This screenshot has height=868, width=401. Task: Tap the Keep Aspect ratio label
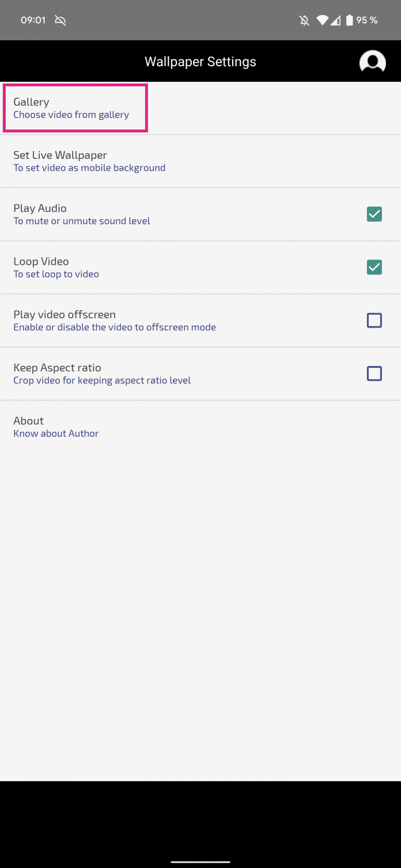coord(58,367)
